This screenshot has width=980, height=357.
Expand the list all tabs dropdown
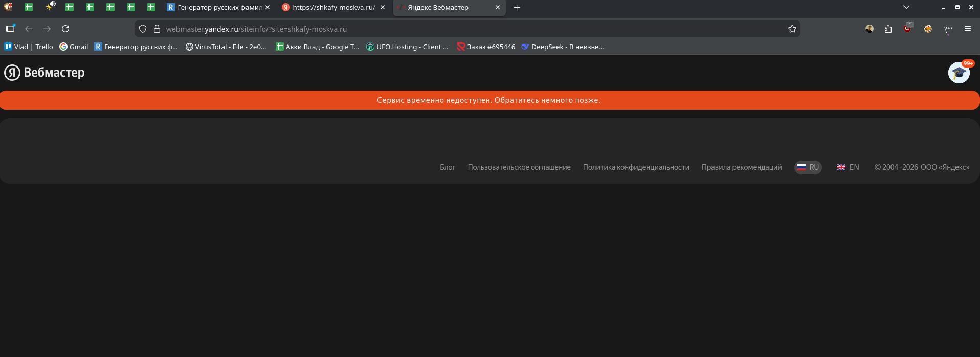pos(906,7)
